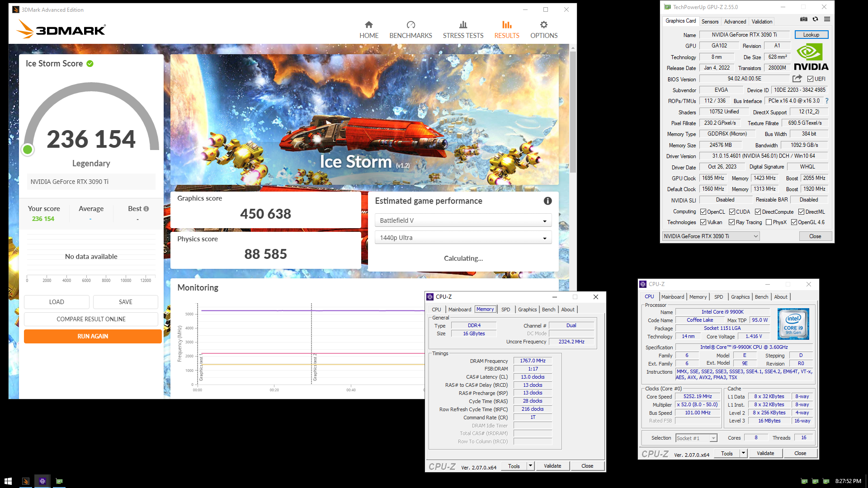Open Estimated game performance info icon

point(547,201)
